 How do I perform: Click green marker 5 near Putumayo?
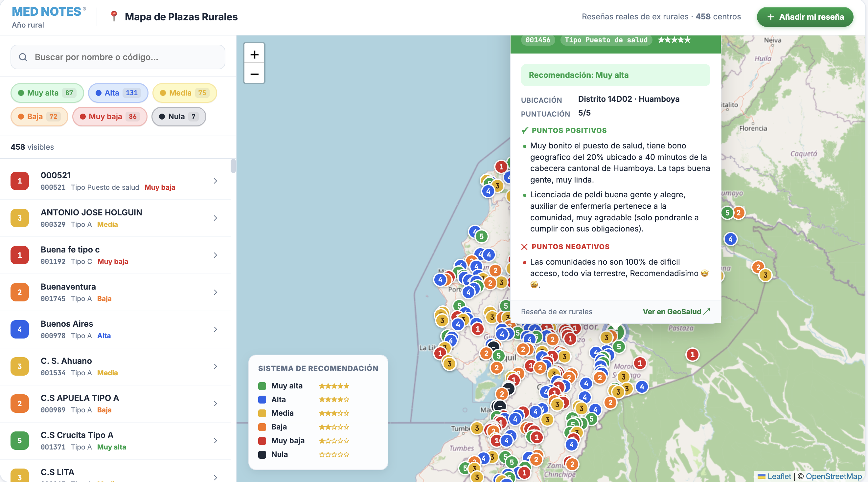pyautogui.click(x=727, y=213)
